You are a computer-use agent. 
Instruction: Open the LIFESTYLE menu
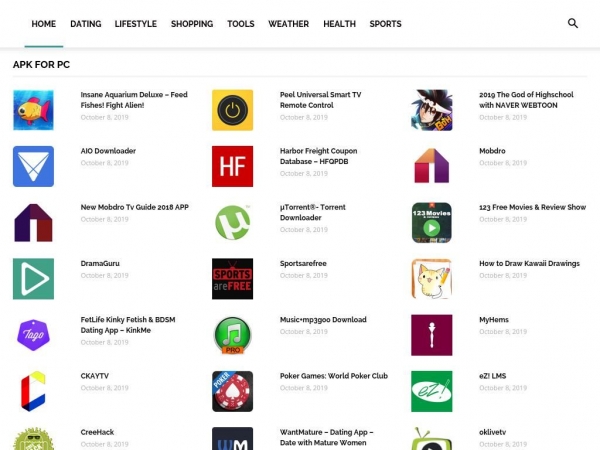pyautogui.click(x=136, y=24)
